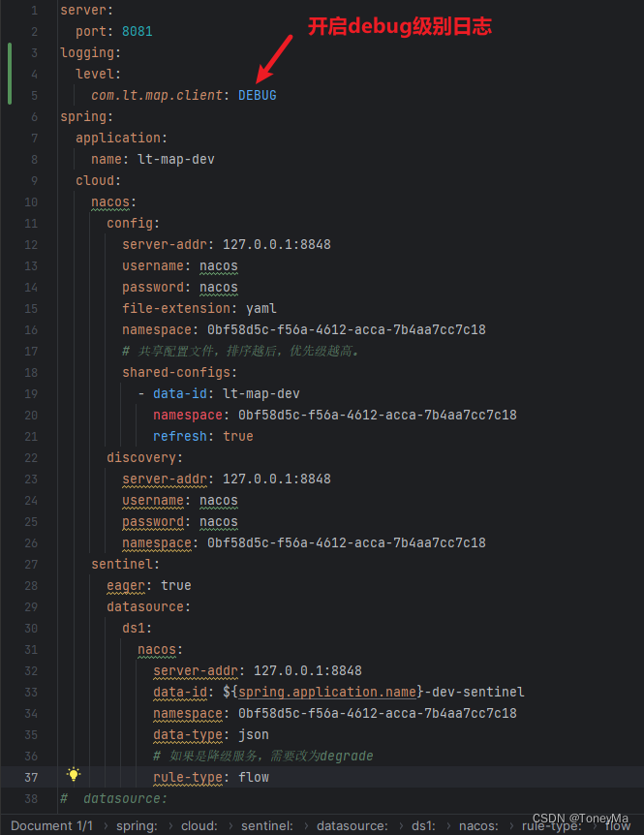The image size is (644, 835).
Task: Select the json data-type value
Action: 254,734
